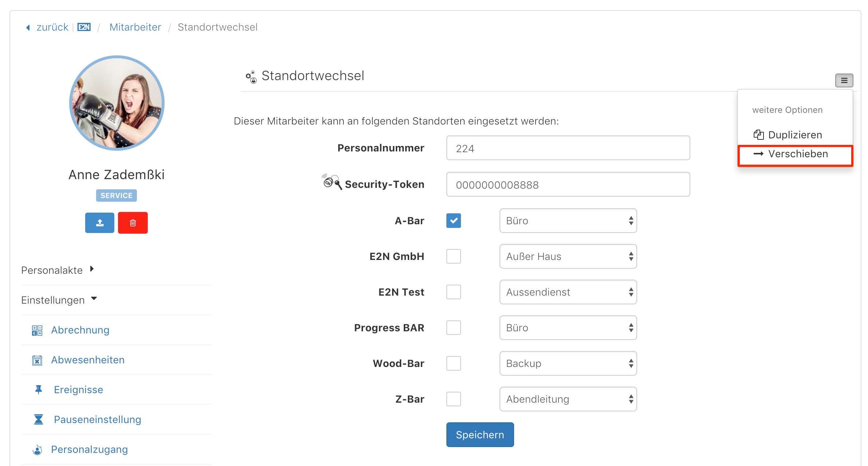Open the A-Bar Büro dropdown
The width and height of the screenshot is (868, 466).
(568, 221)
